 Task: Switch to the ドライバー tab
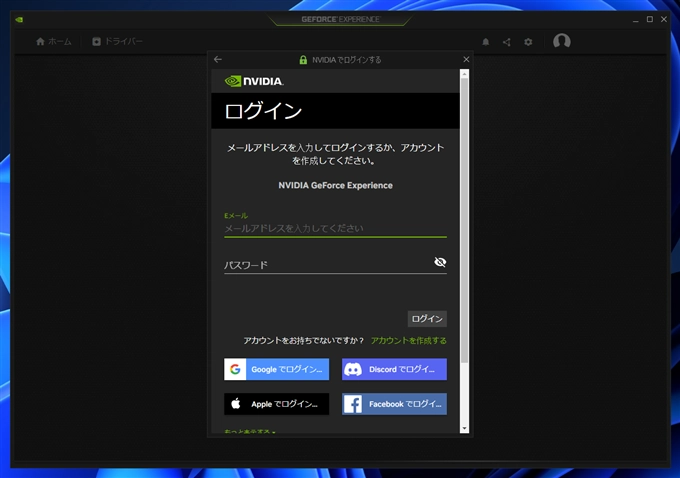point(117,42)
